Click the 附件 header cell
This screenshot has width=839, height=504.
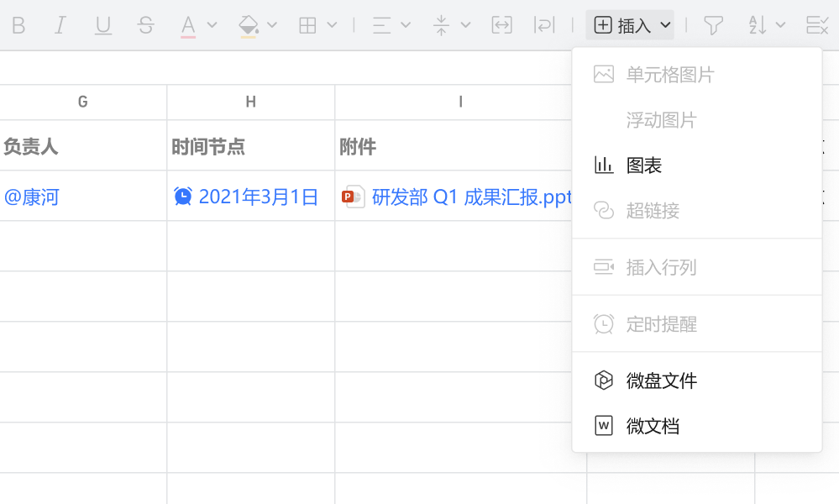coord(454,145)
